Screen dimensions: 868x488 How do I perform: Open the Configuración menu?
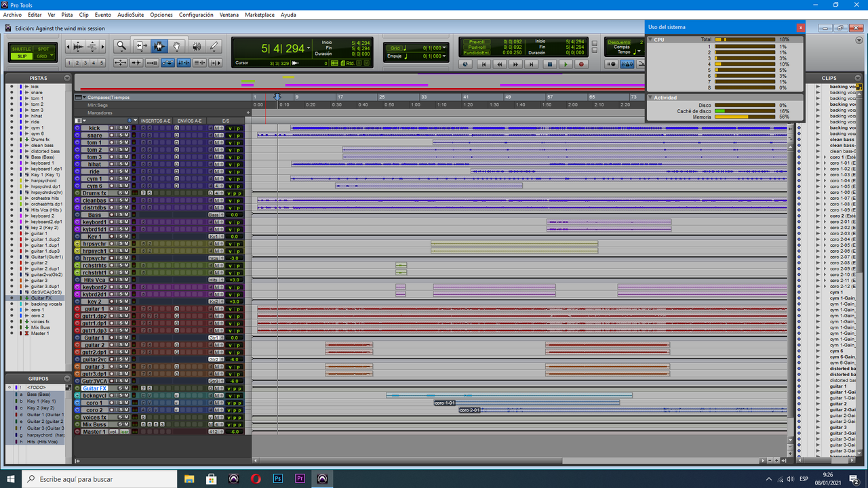point(197,14)
